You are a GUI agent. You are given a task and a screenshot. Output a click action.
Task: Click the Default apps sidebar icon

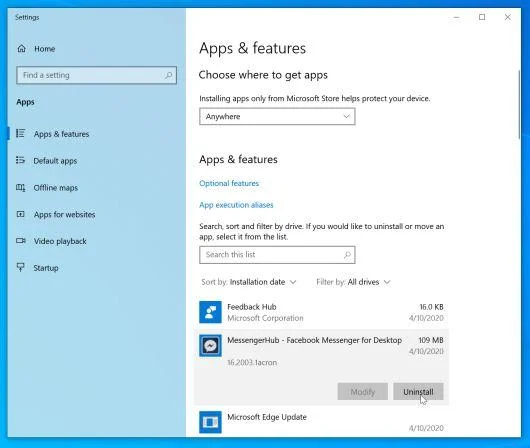coord(21,160)
